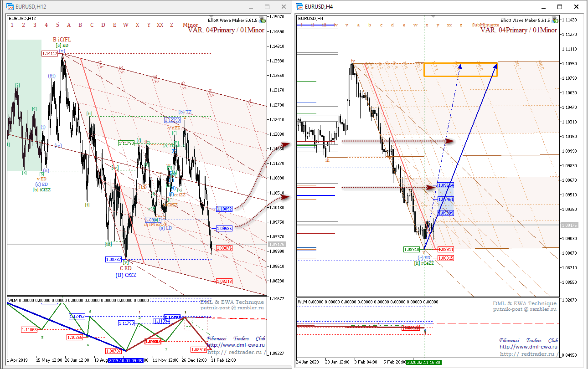Screen dimensions: 588x369
Task: Select wave label 5 in H12 chart
Action: coord(57,25)
